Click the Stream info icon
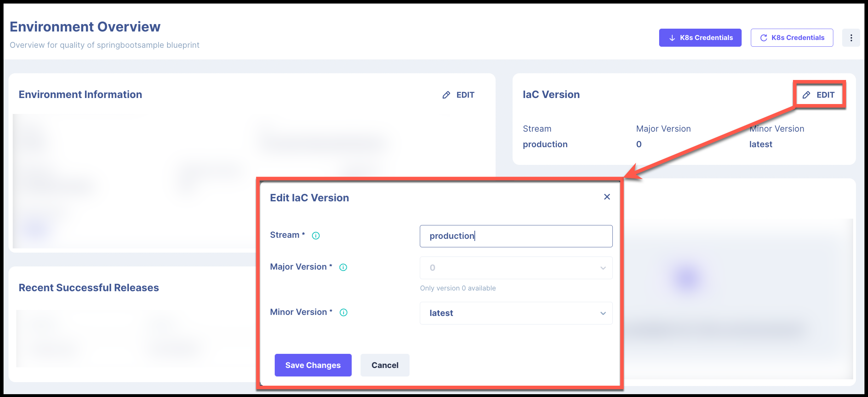This screenshot has height=397, width=868. point(316,236)
